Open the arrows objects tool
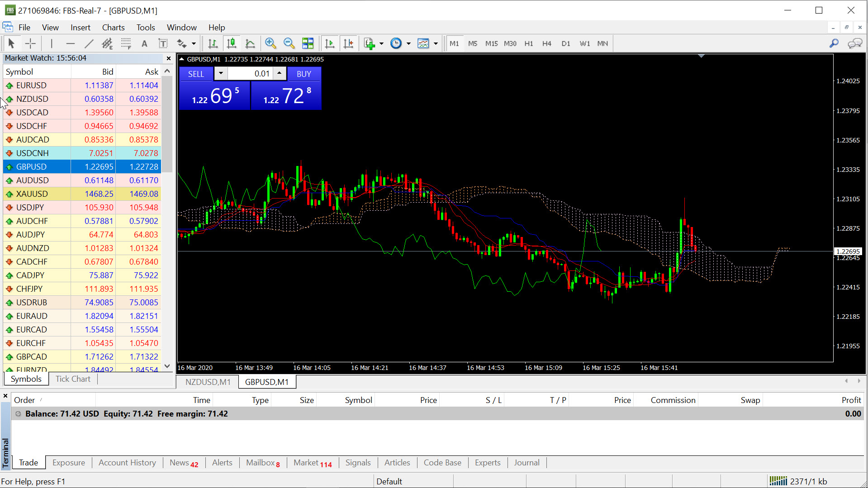This screenshot has width=868, height=488. [182, 43]
